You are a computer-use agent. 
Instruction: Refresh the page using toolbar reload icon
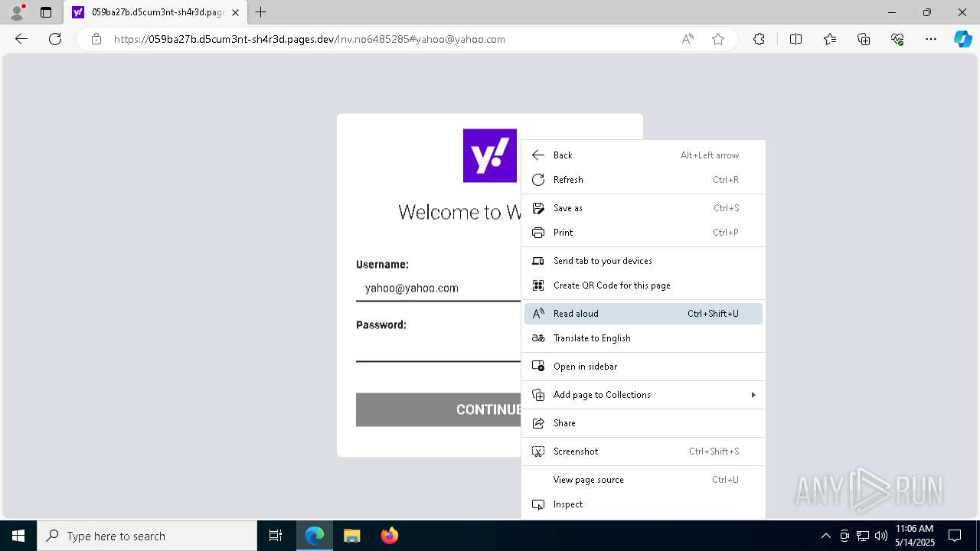coord(55,39)
